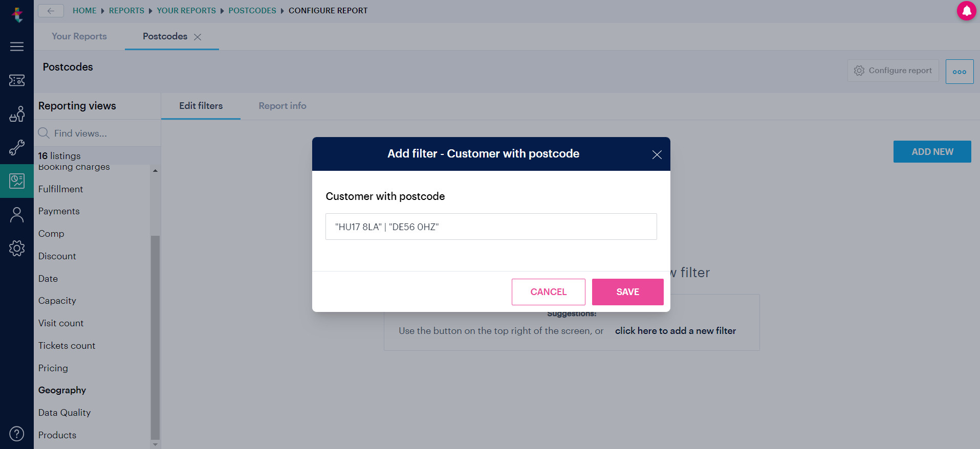980x449 pixels.
Task: Open the tickets icon in sidebar
Action: click(17, 80)
